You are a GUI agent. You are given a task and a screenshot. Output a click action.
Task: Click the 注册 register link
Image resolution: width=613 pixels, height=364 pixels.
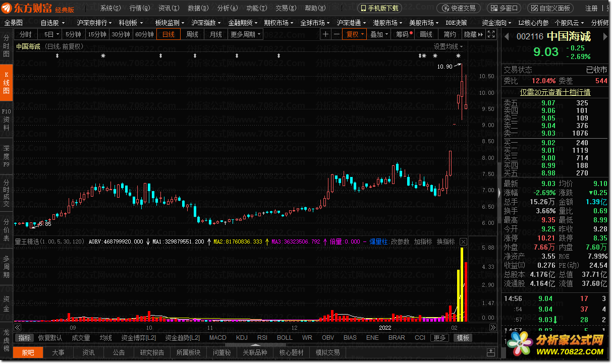tap(591, 8)
